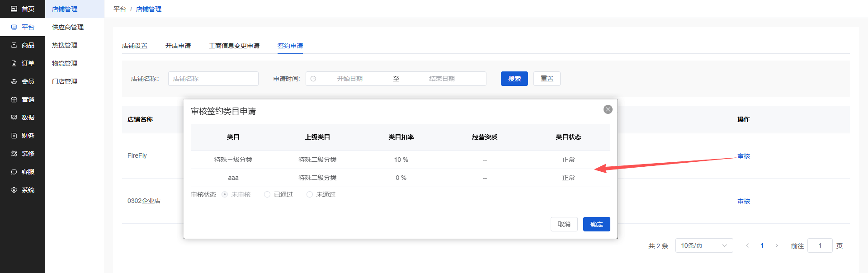
Task: Open 订单 sidebar section
Action: 23,63
